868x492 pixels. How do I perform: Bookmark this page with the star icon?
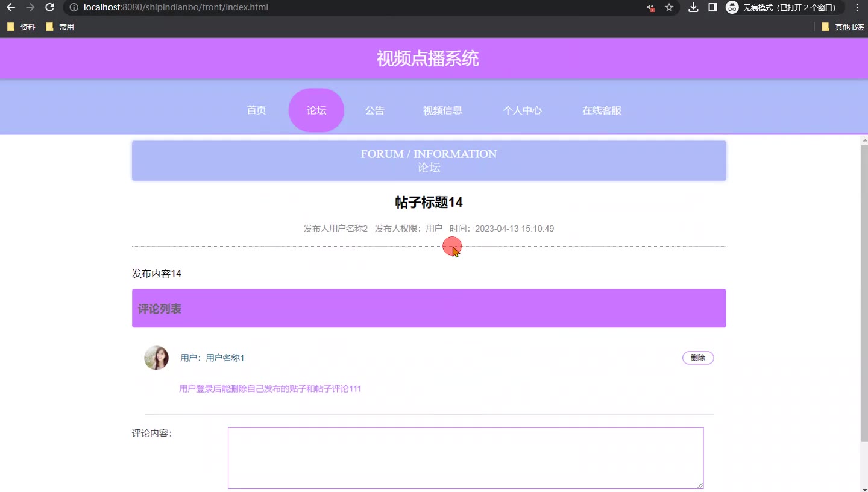point(669,8)
